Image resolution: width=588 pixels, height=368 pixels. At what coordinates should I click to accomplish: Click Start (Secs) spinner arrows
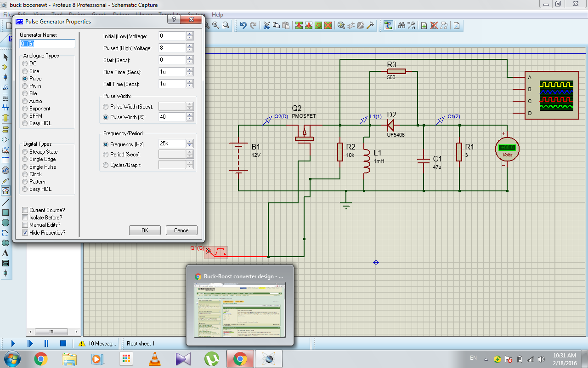coord(190,60)
